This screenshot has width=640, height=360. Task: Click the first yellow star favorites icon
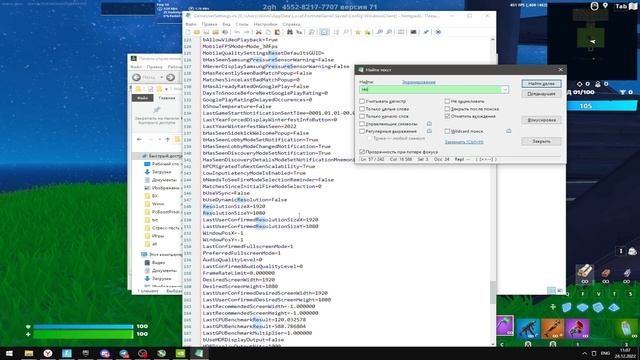[x=358, y=32]
